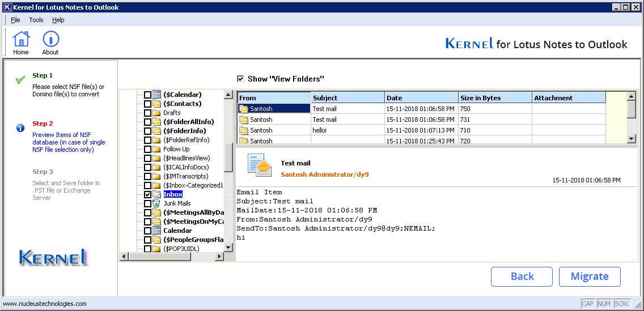Click the Follow Up folder icon
Image resolution: width=644 pixels, height=311 pixels.
(156, 149)
